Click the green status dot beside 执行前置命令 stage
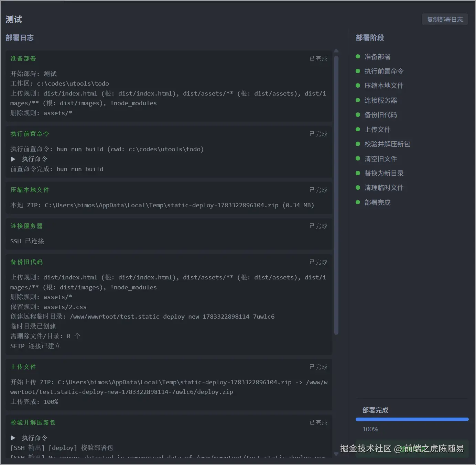The image size is (476, 465). [x=358, y=71]
